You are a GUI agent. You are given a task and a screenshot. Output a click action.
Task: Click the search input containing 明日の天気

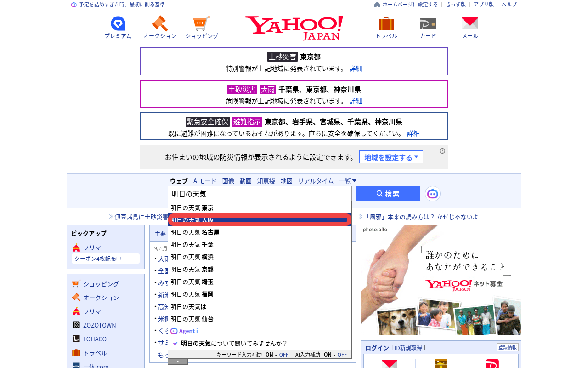click(260, 194)
